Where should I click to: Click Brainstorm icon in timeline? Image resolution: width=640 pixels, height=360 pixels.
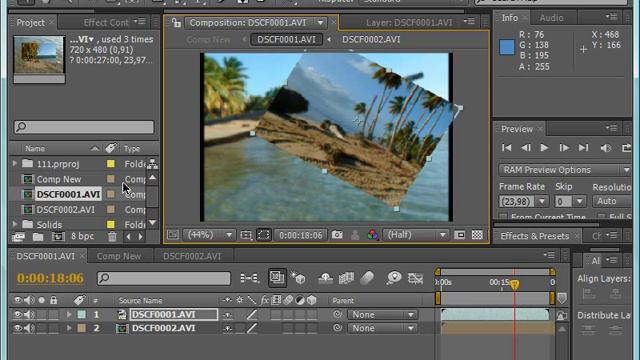pyautogui.click(x=394, y=278)
